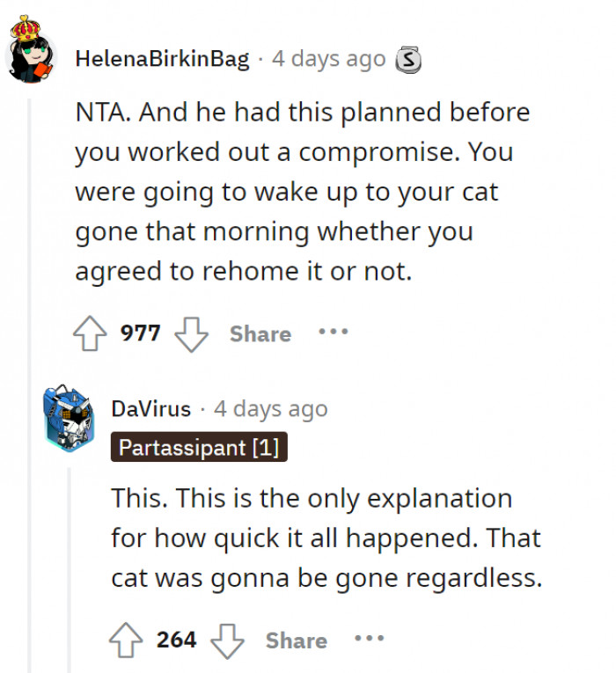This screenshot has width=616, height=673.
Task: Share HelenaBirkinBag's comment
Action: (x=260, y=333)
